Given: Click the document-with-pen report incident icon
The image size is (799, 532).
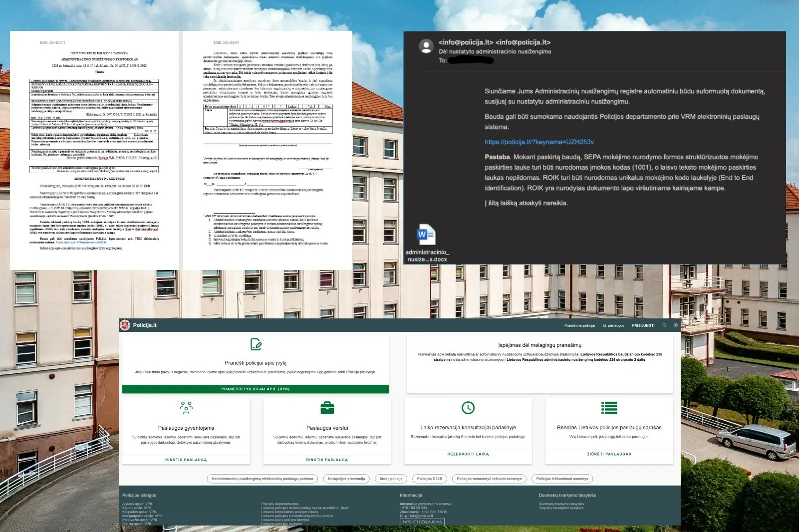Looking at the screenshot, I should [256, 344].
